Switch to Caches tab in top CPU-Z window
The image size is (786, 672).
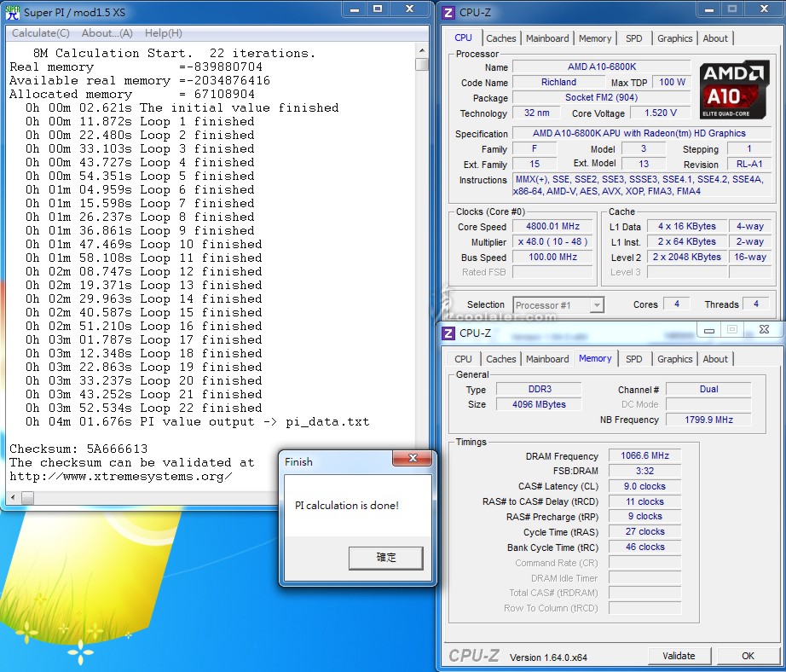coord(500,38)
